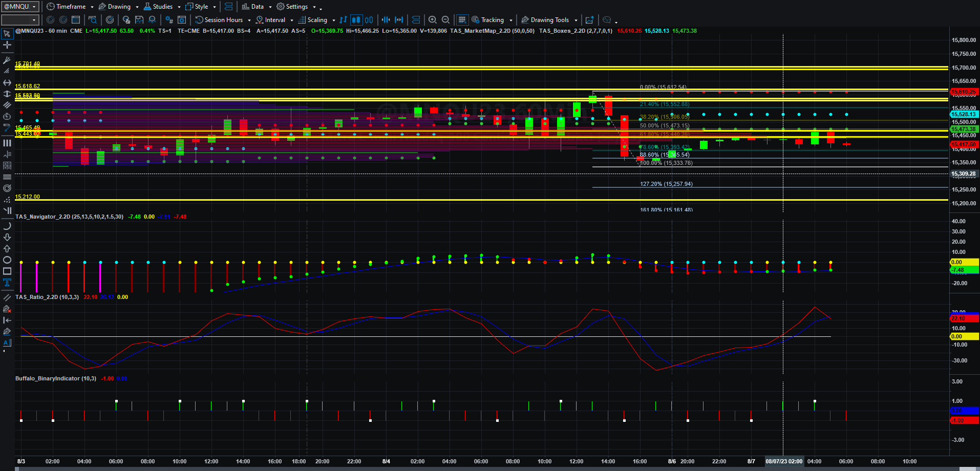This screenshot has height=471, width=980.
Task: Toggle solid candlestick chart style
Action: pyautogui.click(x=356, y=20)
